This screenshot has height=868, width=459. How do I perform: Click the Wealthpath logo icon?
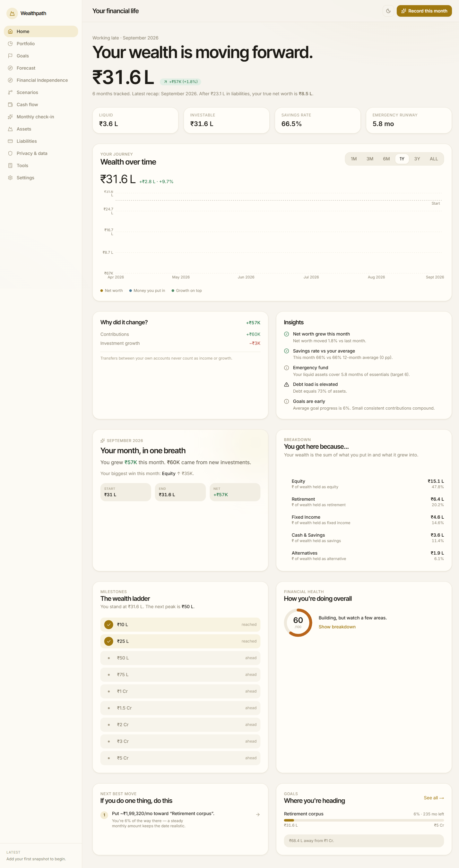click(12, 13)
